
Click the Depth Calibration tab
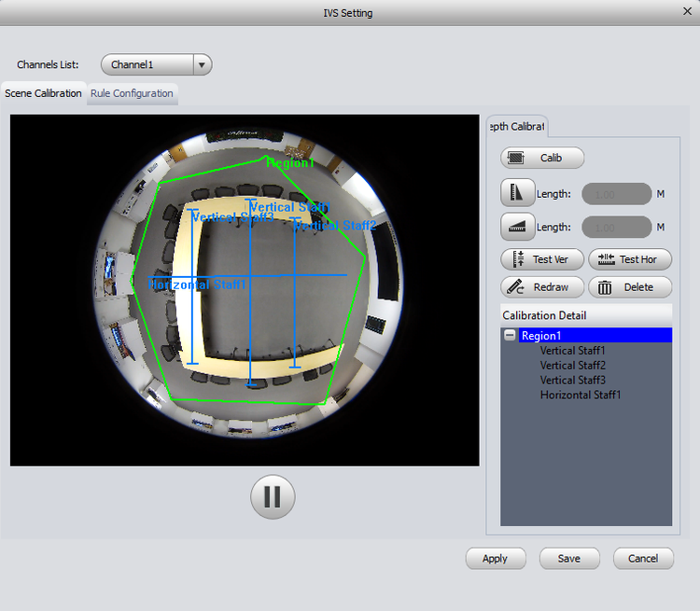pyautogui.click(x=517, y=127)
